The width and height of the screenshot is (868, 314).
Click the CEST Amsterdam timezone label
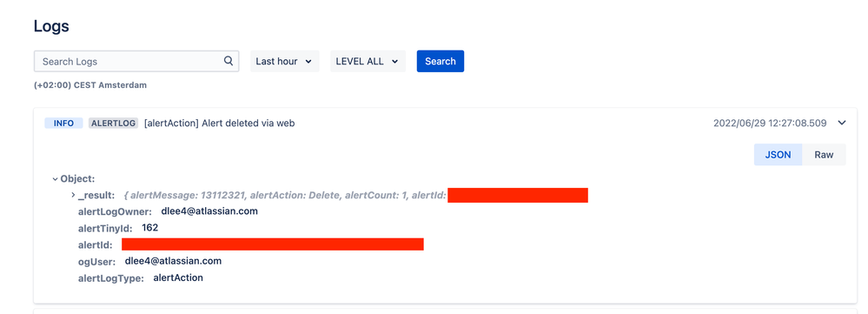(90, 85)
